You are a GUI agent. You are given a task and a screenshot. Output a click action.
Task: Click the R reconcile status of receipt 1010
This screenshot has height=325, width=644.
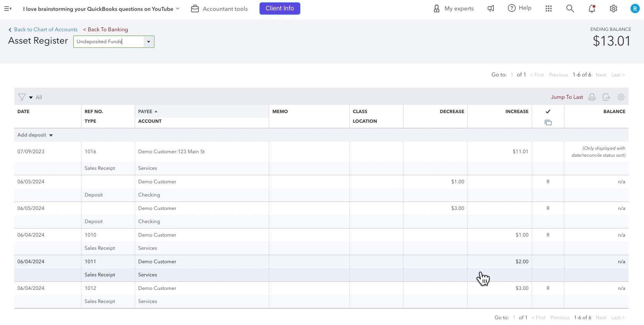tap(548, 235)
